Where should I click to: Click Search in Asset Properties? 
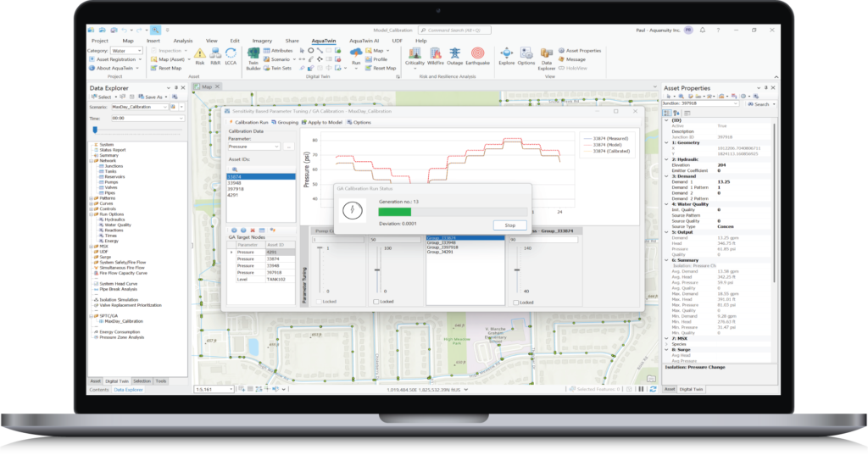coord(759,103)
